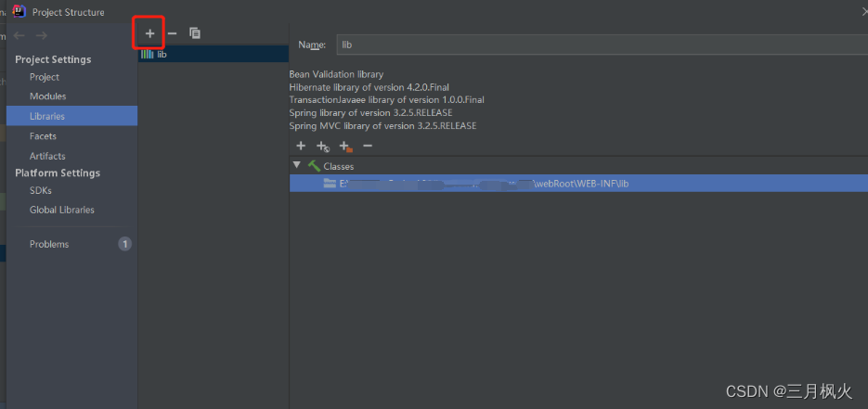Click 'Hibernate library of version 4.2.0.Final' text
The width and height of the screenshot is (868, 409).
pyautogui.click(x=369, y=87)
